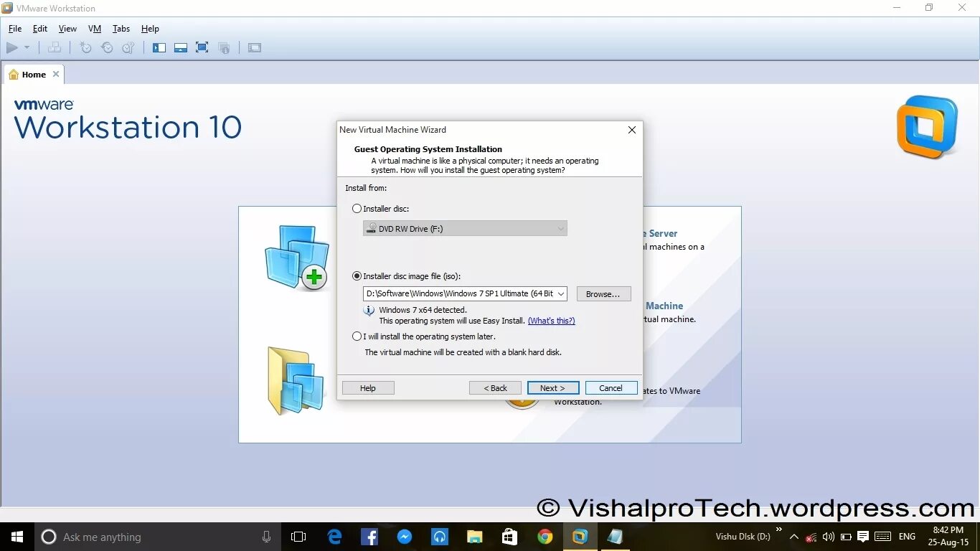The height and width of the screenshot is (551, 980).
Task: Toggle the library sidebar view icon
Action: [159, 48]
